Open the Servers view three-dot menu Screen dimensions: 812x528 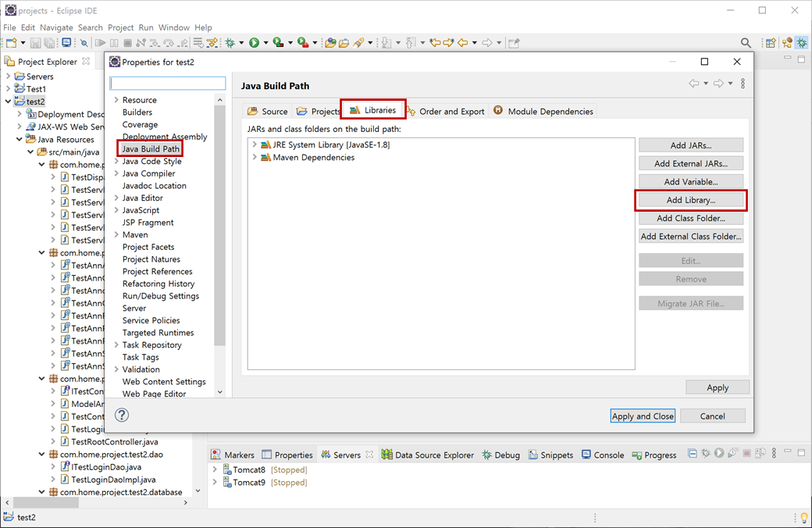pos(775,453)
